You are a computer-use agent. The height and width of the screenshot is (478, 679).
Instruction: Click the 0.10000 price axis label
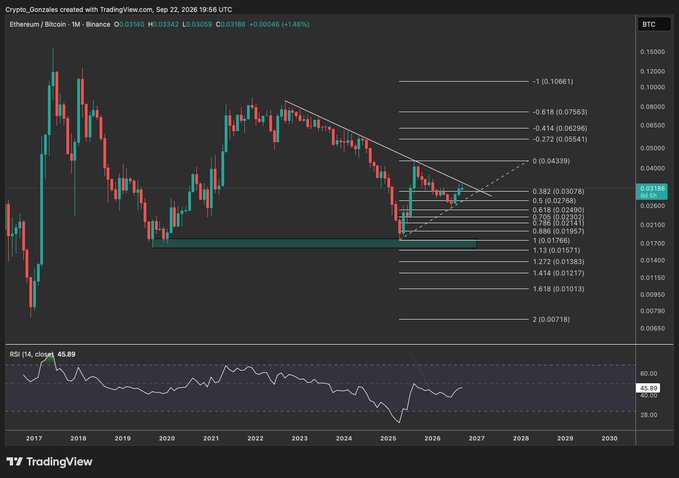652,87
